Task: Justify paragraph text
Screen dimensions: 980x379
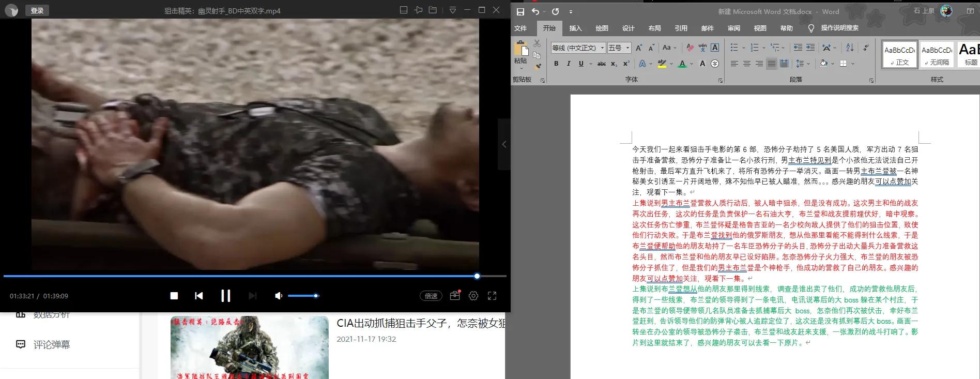Action: 771,64
